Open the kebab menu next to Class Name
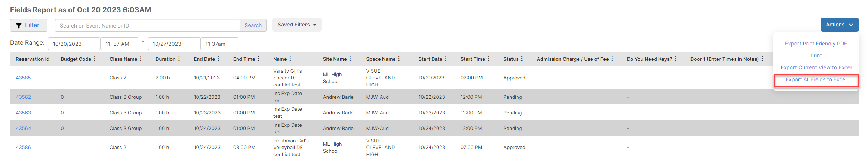 [x=141, y=59]
